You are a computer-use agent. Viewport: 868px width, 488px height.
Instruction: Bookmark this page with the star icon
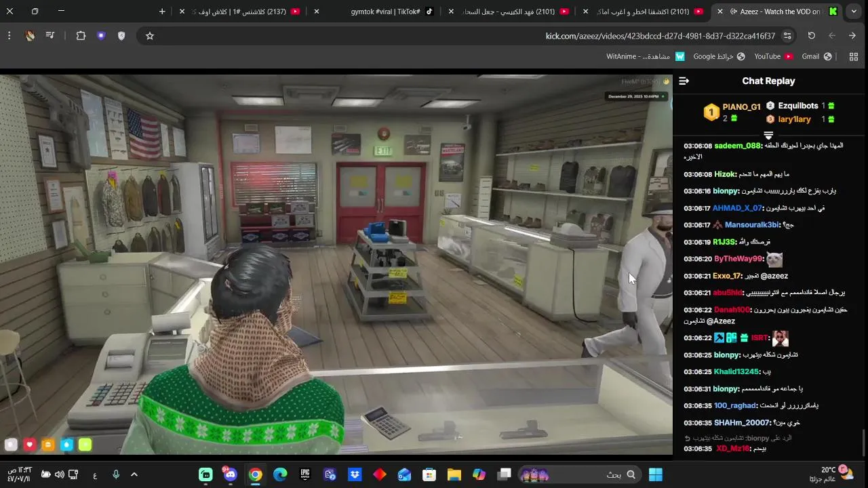(x=150, y=36)
